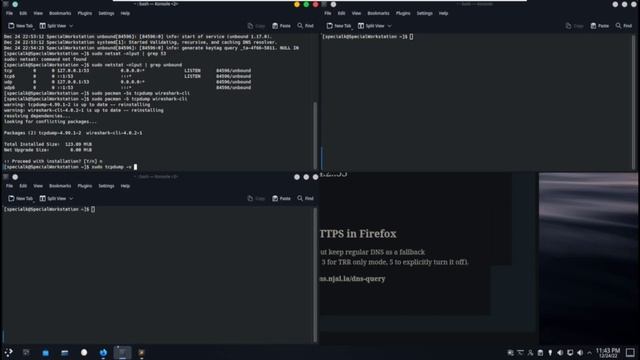Open Plugins menu in top-left Konsole

pos(85,13)
